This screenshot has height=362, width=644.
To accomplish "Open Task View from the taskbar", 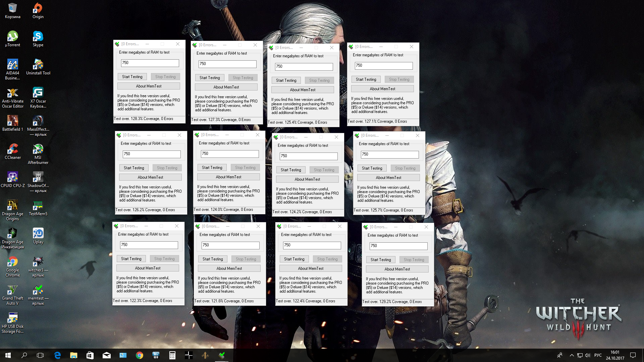I will click(x=40, y=355).
